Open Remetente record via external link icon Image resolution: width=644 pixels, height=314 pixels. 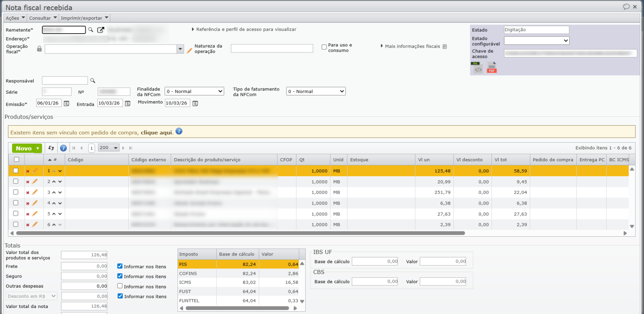[x=100, y=30]
